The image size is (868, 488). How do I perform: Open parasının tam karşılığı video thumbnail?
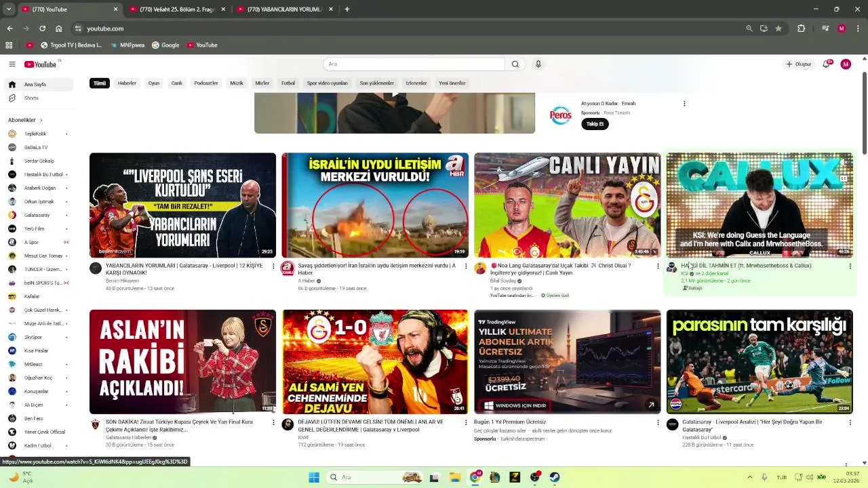click(x=759, y=362)
